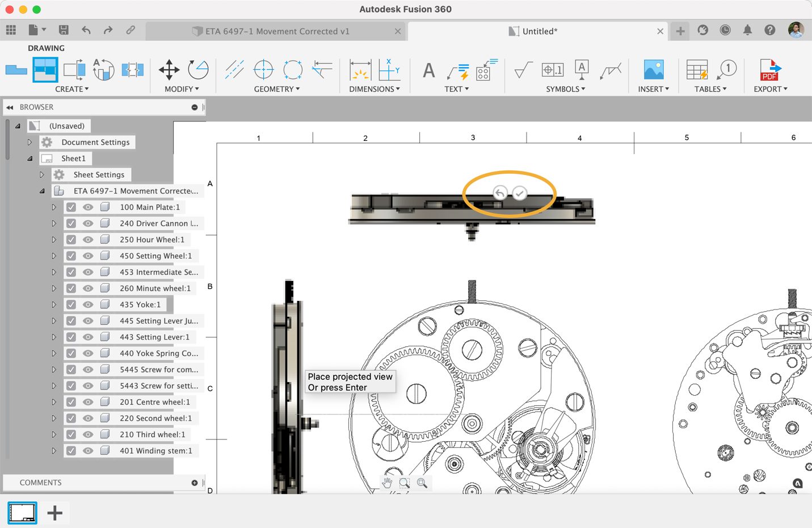Hide the 250 Hour Wheel:1 component
This screenshot has width=812, height=528.
[88, 240]
